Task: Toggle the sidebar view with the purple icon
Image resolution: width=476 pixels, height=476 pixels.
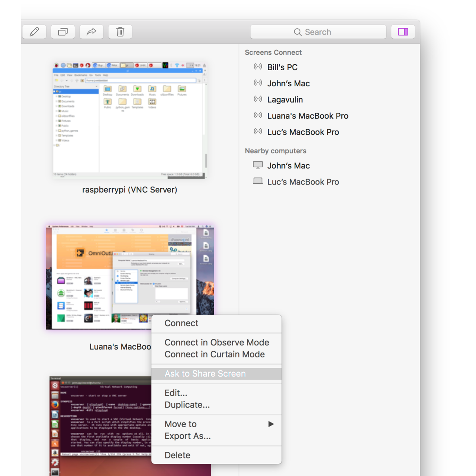Action: click(x=403, y=32)
